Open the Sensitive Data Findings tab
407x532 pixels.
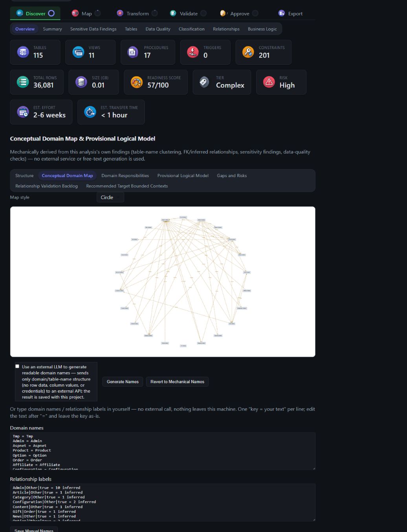tap(93, 29)
